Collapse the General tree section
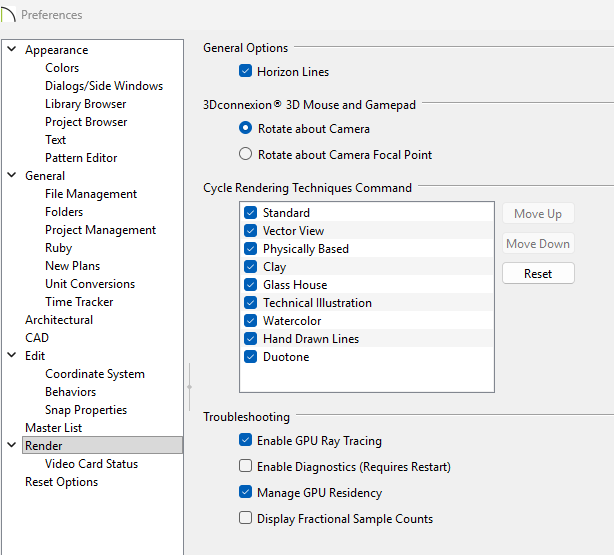Image resolution: width=614 pixels, height=555 pixels. pyautogui.click(x=12, y=176)
